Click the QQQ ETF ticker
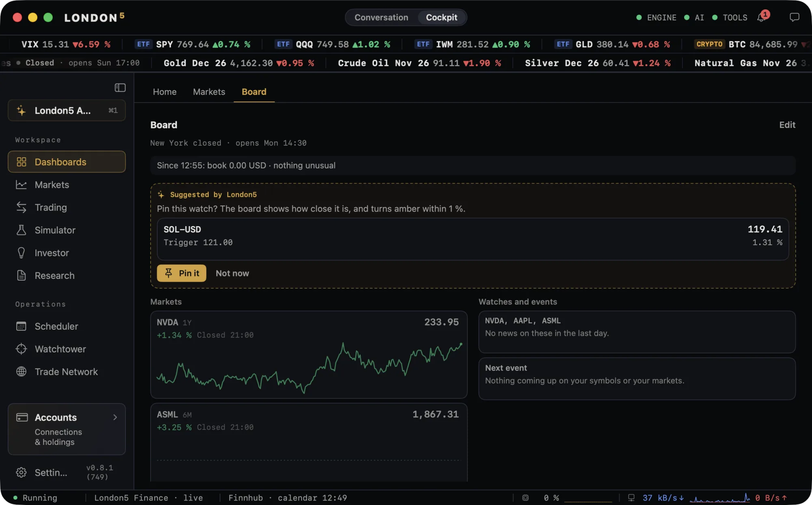The width and height of the screenshot is (812, 505). pyautogui.click(x=333, y=44)
